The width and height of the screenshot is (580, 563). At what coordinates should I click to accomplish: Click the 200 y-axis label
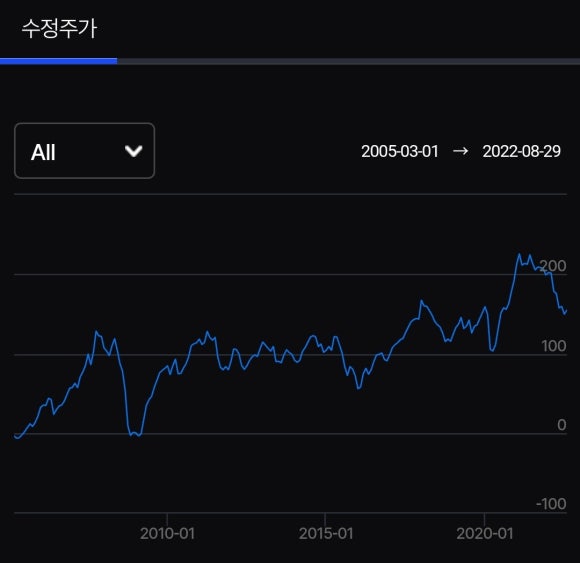click(553, 266)
